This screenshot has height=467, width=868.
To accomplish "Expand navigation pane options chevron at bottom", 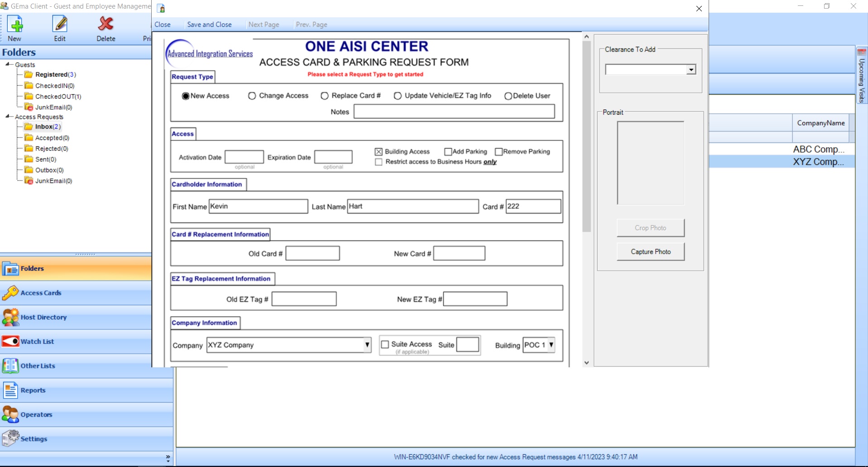I will tap(168, 458).
